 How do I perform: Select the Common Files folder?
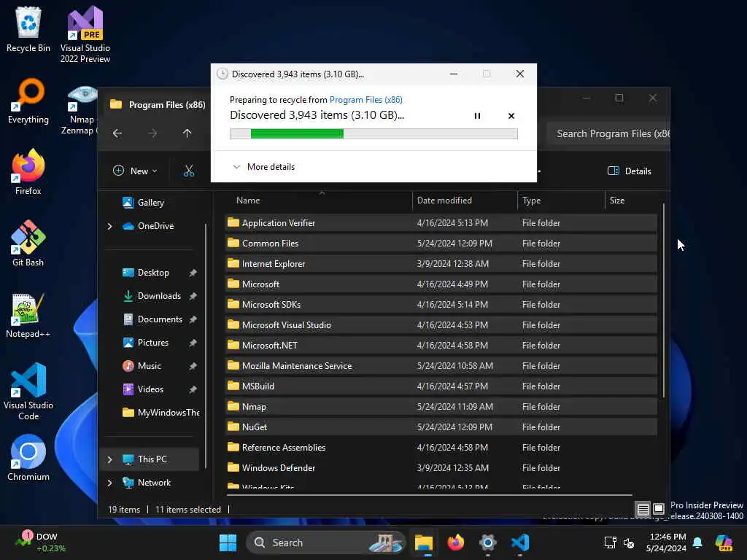pos(441,244)
